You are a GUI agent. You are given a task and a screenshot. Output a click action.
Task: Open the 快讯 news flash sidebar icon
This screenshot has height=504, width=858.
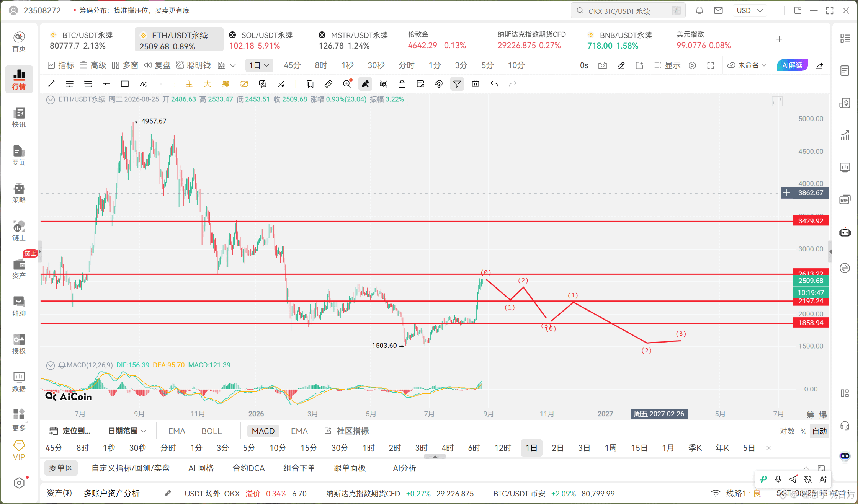(x=19, y=117)
